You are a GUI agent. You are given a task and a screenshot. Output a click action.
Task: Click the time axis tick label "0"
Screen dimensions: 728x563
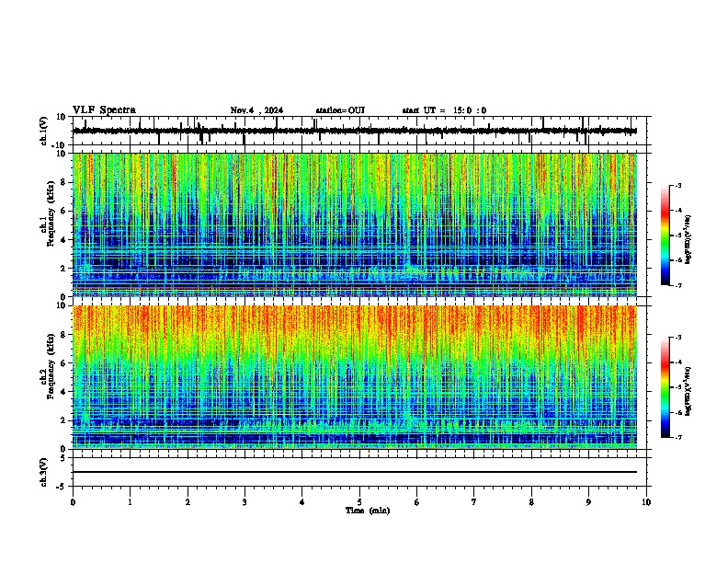73,502
